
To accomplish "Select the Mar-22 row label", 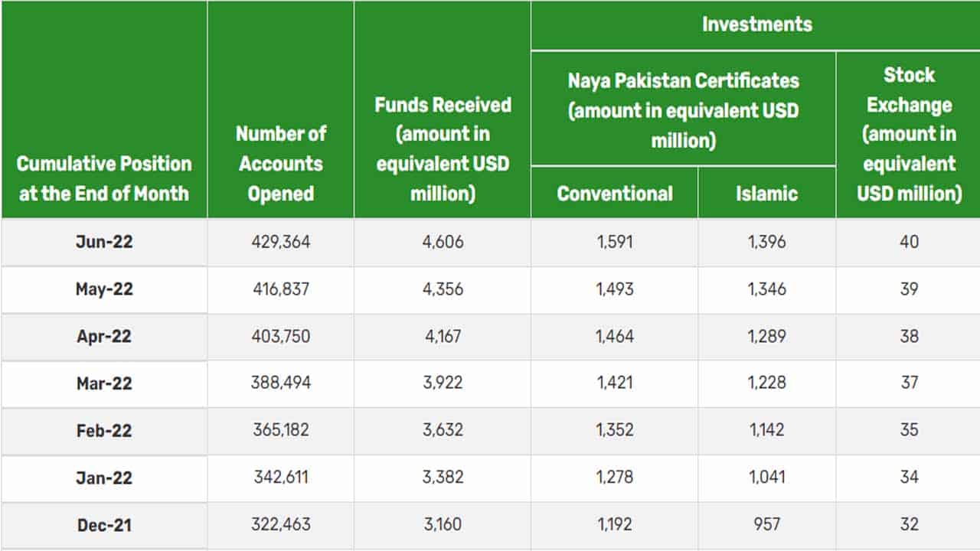I will (x=104, y=383).
